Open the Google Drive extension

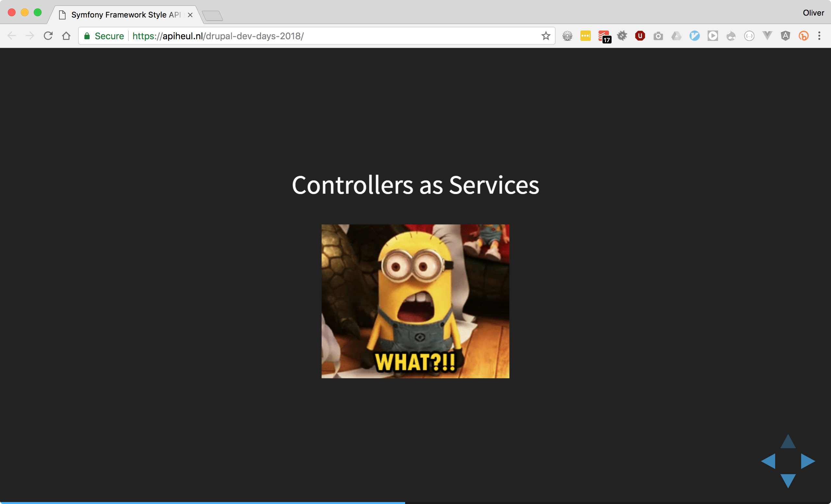[x=676, y=36]
